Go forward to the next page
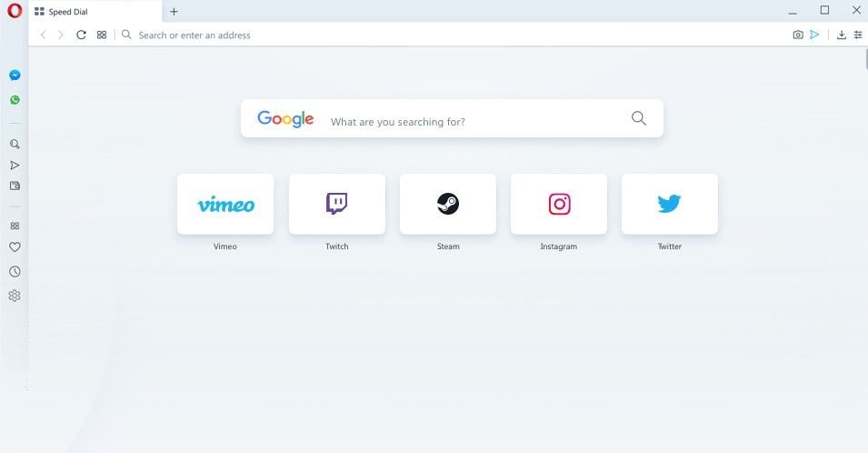 tap(61, 35)
